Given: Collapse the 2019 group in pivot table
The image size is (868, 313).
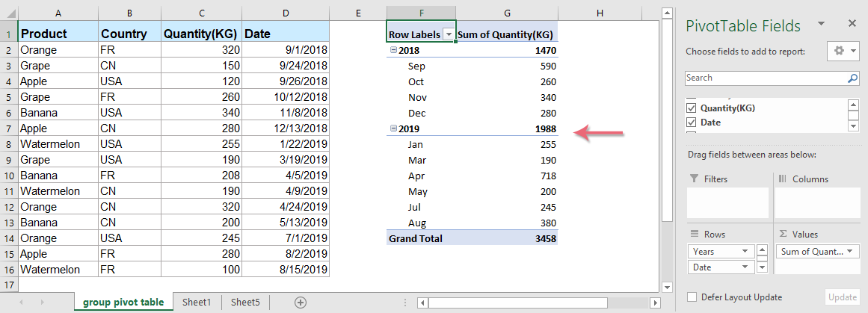Looking at the screenshot, I should point(393,128).
